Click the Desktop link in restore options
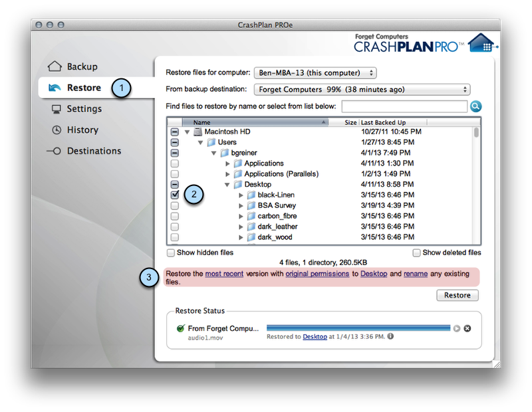The width and height of the screenshot is (532, 412). click(374, 274)
